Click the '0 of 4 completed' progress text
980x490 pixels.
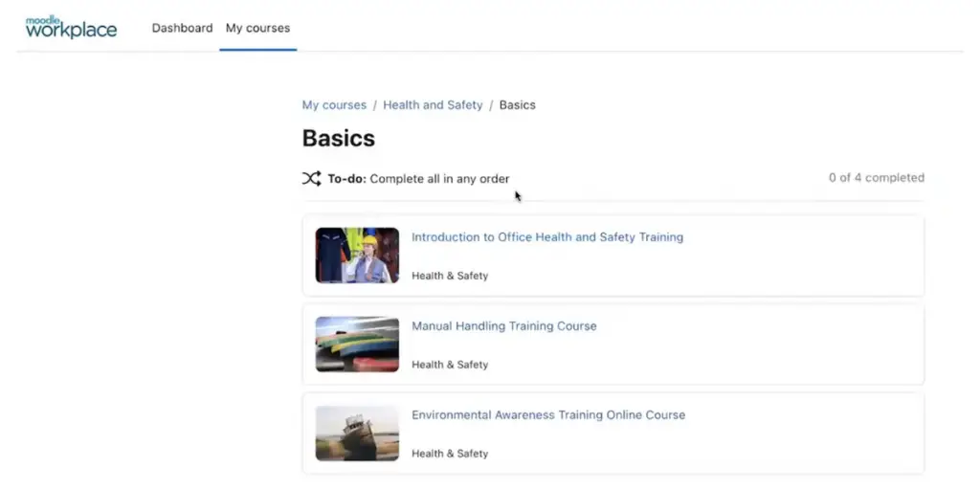pos(876,178)
